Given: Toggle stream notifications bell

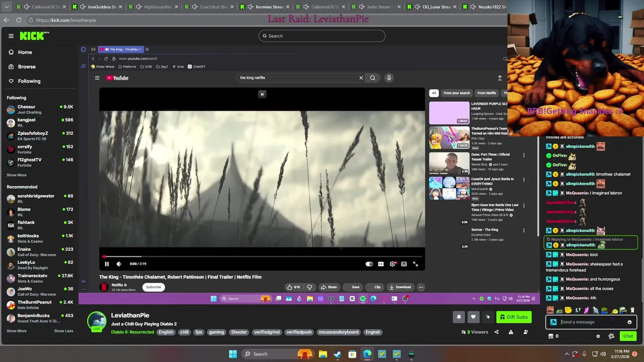Looking at the screenshot, I should (x=459, y=317).
